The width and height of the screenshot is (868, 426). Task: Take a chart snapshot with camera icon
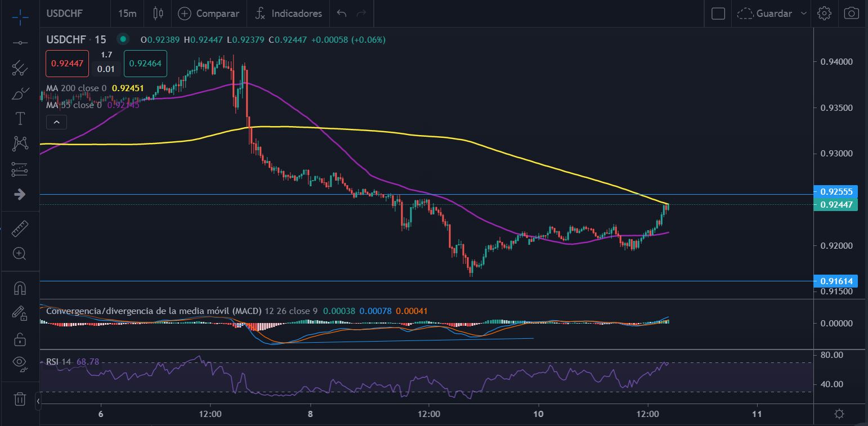(851, 14)
